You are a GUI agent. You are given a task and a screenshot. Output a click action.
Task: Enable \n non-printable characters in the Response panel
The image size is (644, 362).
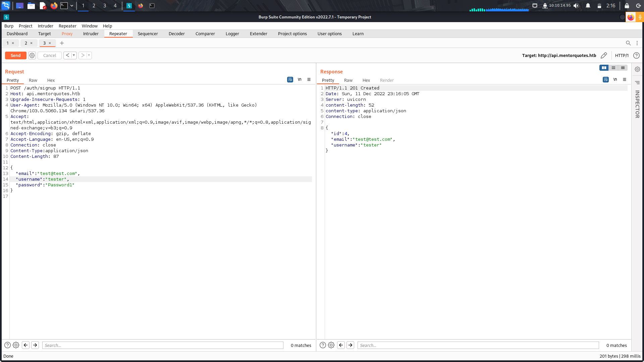[x=615, y=79]
